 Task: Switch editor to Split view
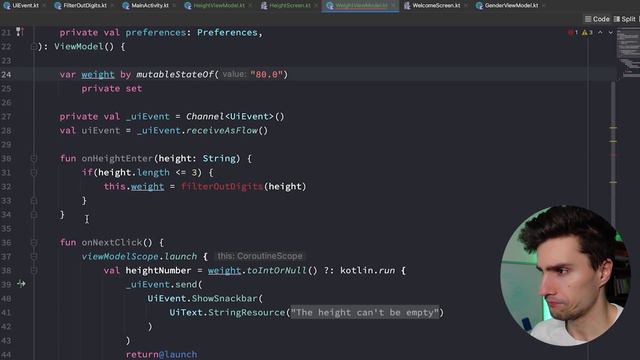[625, 19]
